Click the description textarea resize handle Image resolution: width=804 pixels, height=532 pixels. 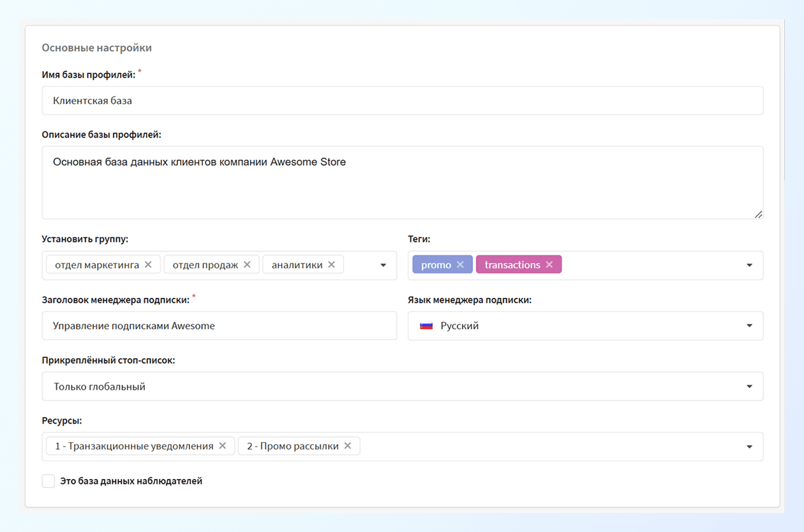pos(758,214)
